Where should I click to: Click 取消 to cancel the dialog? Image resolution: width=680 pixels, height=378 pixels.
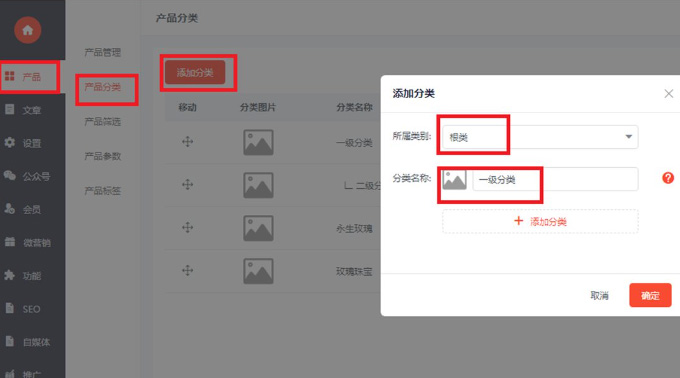[600, 295]
